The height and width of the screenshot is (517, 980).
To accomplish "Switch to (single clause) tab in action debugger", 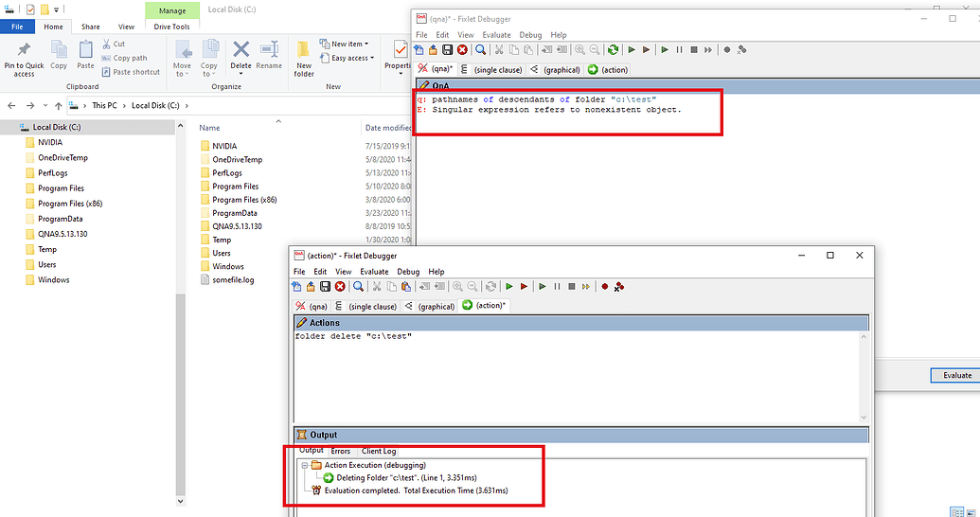I will click(366, 306).
